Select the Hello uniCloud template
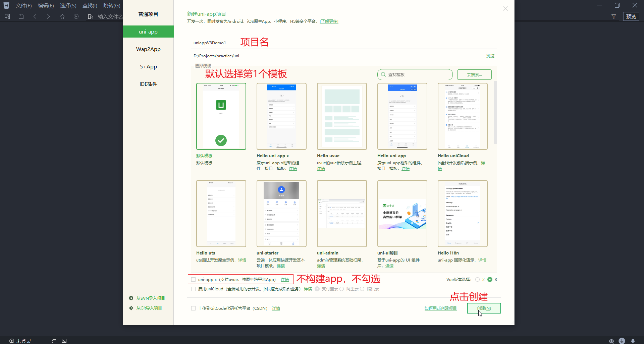 (463, 116)
